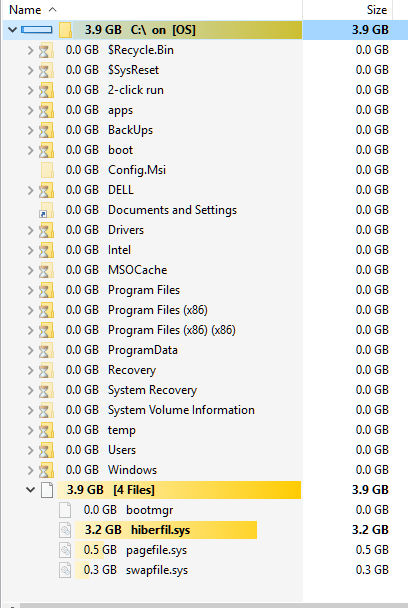Select the hiberfil.sys file row

(204, 530)
